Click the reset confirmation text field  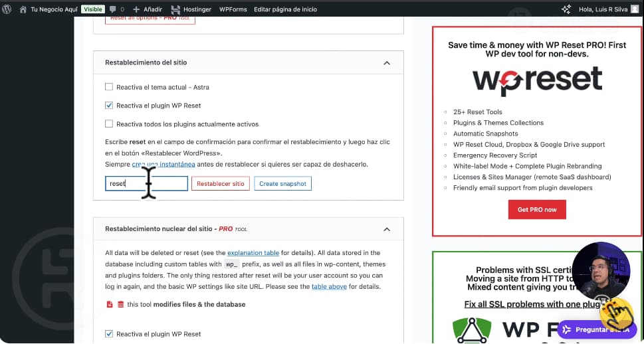click(147, 183)
